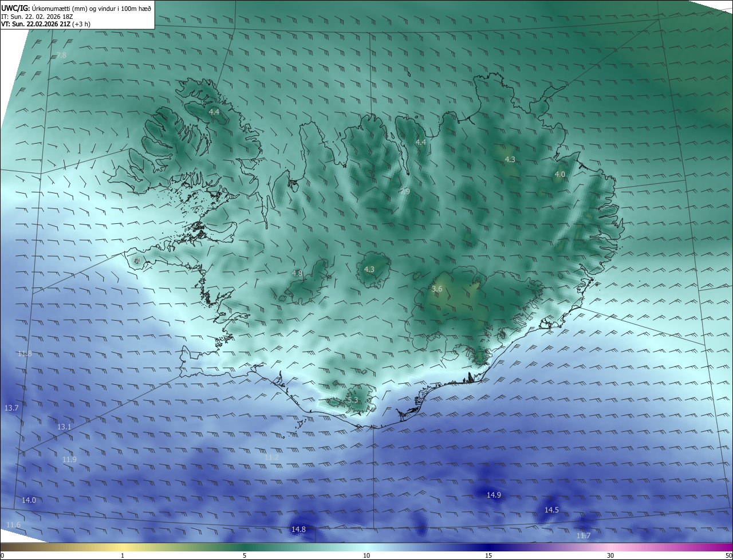This screenshot has height=560, width=733.
Task: Click the 11.6 value label
Action: point(13,524)
